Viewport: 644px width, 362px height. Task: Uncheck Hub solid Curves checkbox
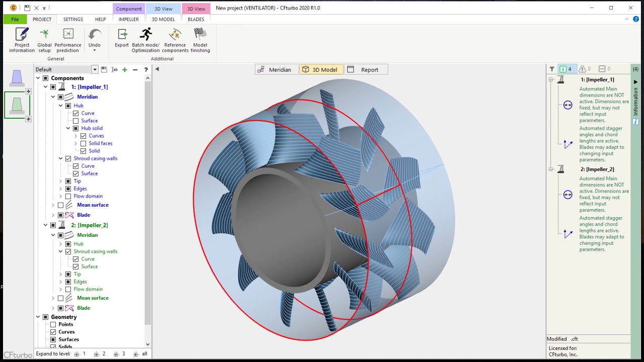pos(84,136)
